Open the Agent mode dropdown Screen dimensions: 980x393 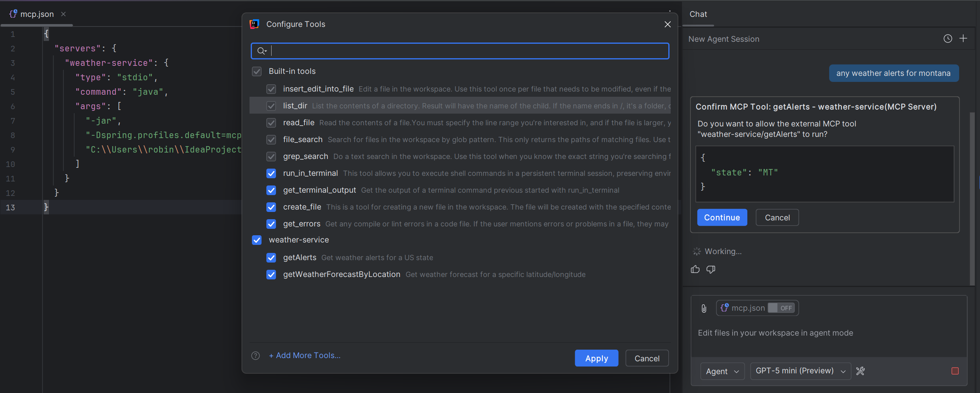tap(722, 371)
